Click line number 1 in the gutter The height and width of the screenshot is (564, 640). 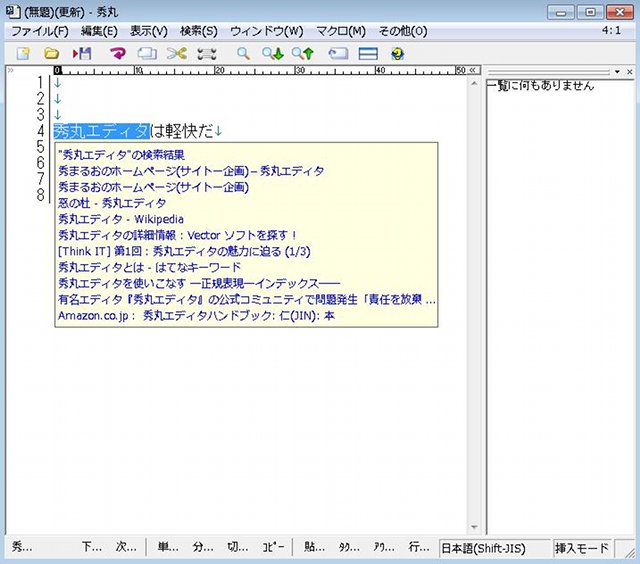coord(40,82)
